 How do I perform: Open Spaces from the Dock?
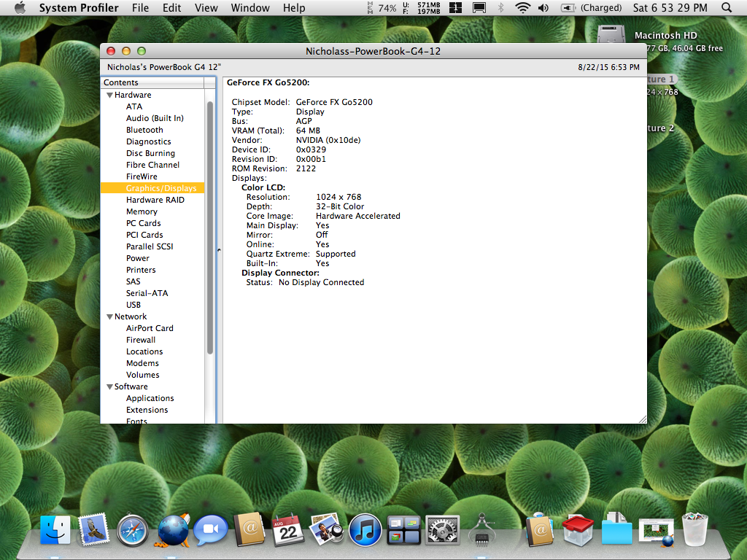403,529
